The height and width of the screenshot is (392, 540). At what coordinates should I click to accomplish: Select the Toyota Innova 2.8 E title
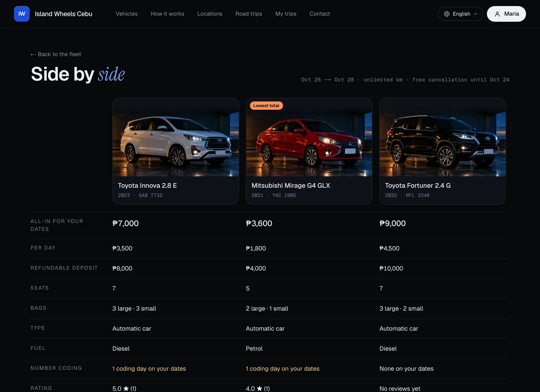coord(147,185)
